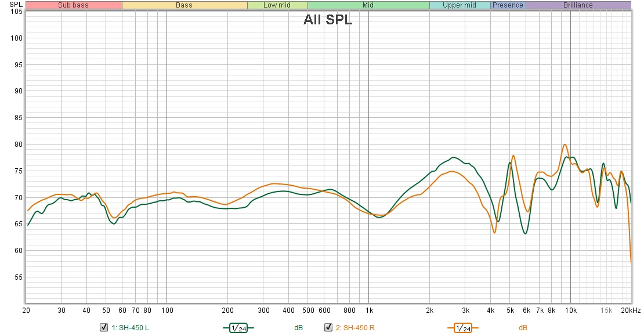
Task: Click the Mid frequency band label
Action: tap(368, 5)
